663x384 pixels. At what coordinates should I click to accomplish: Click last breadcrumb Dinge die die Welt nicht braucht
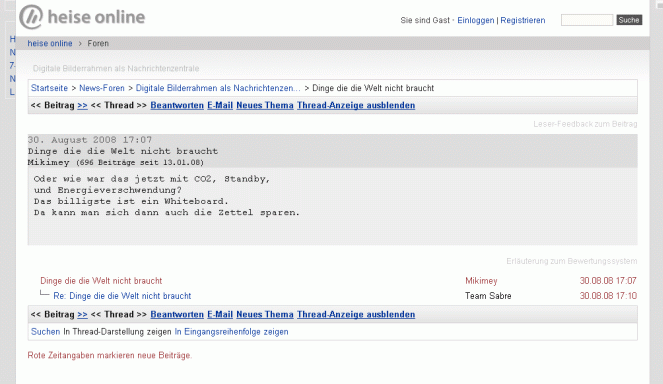373,88
